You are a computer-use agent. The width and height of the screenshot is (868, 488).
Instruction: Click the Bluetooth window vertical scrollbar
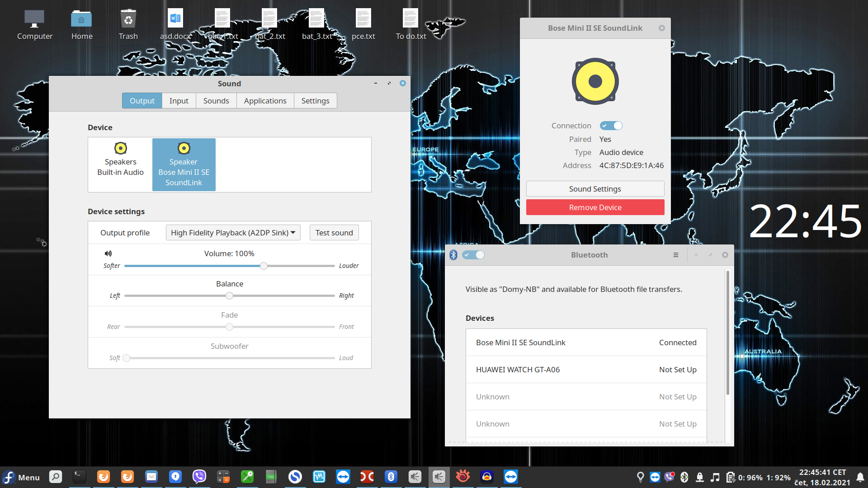pyautogui.click(x=727, y=333)
